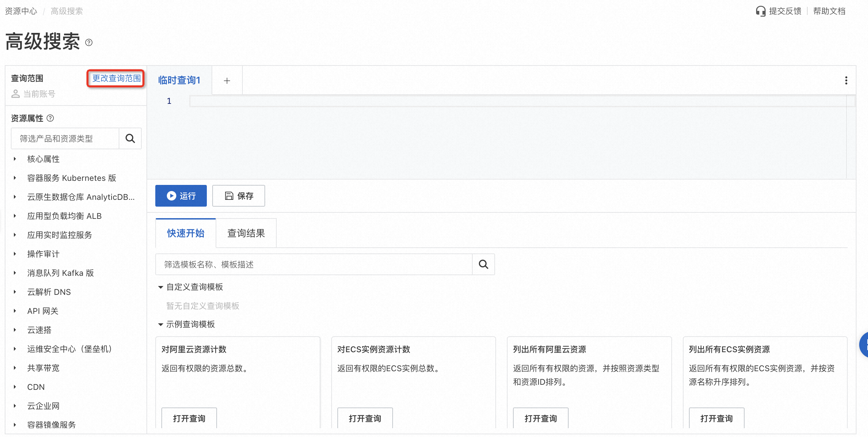Viewport: 868px width, 437px height.
Task: Expand the 核心属性 tree node
Action: 15,159
